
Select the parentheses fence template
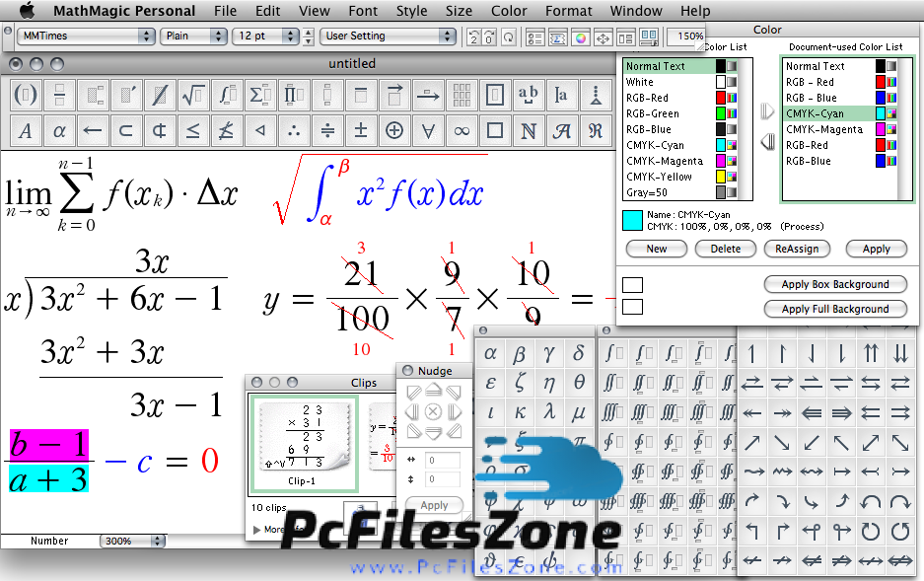pos(27,96)
